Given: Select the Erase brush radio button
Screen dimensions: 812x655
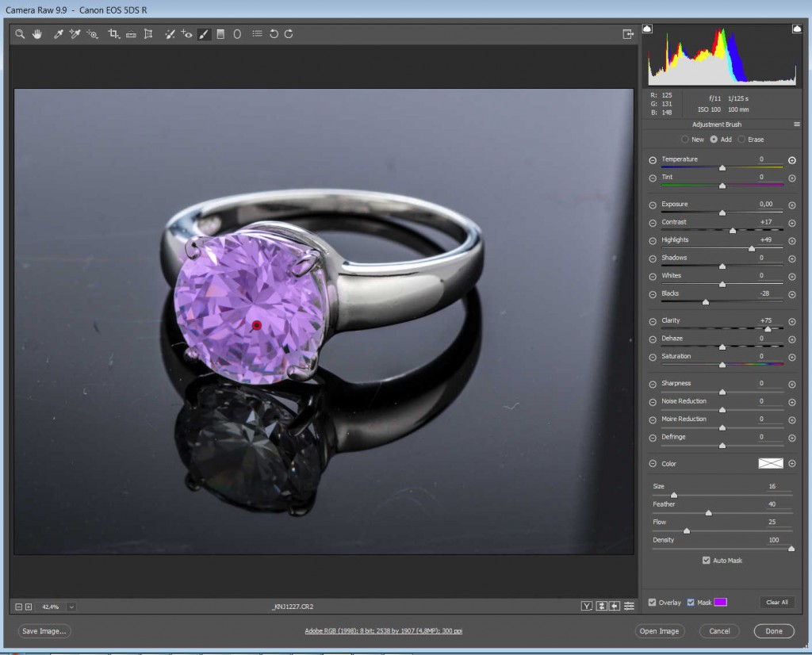Looking at the screenshot, I should (x=742, y=140).
